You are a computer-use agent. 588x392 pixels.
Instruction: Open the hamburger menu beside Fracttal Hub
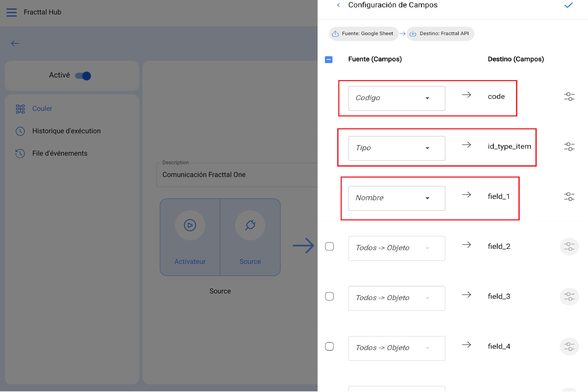tap(11, 12)
